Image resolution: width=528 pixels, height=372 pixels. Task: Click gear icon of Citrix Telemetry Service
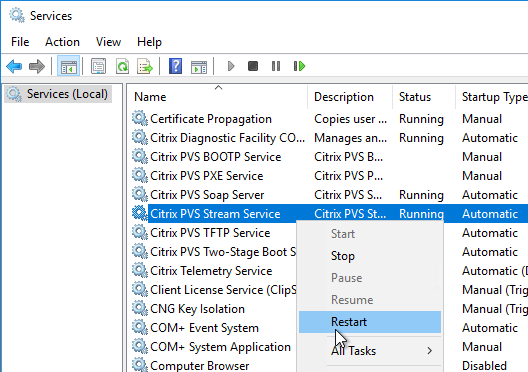[x=139, y=271]
